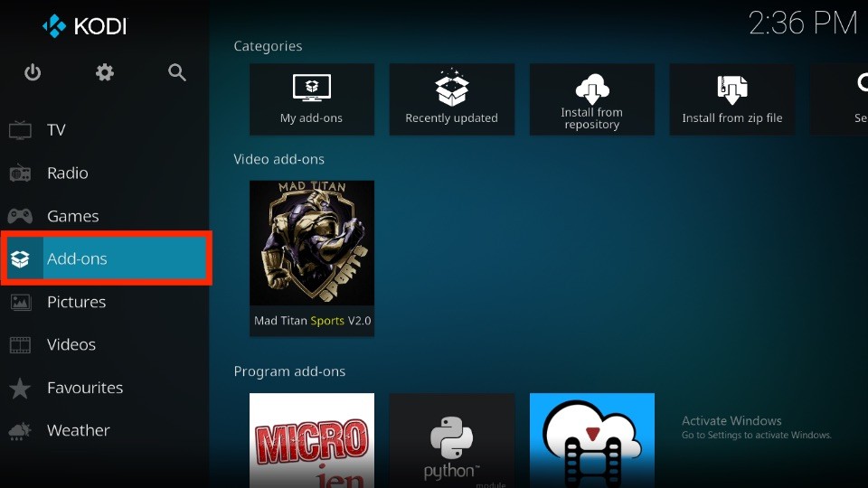Open the Weather menu item
The width and height of the screenshot is (868, 488).
[x=79, y=430]
